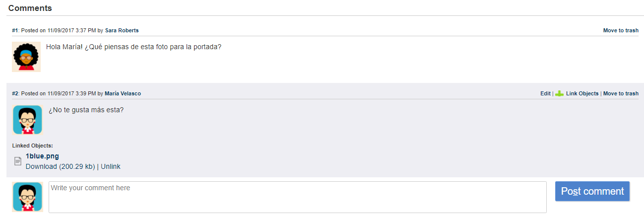Move María Velasco's comment to trash
The width and height of the screenshot is (644, 221).
click(621, 93)
